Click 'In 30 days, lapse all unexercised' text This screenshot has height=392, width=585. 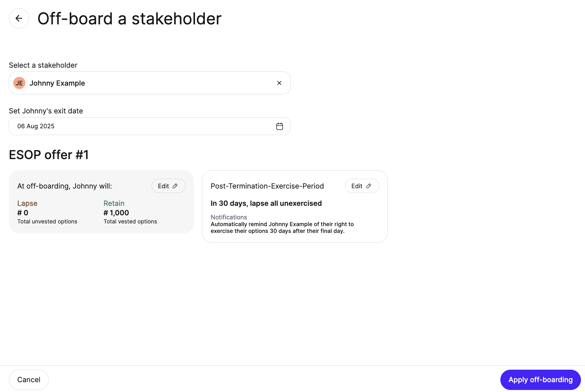pyautogui.click(x=266, y=203)
